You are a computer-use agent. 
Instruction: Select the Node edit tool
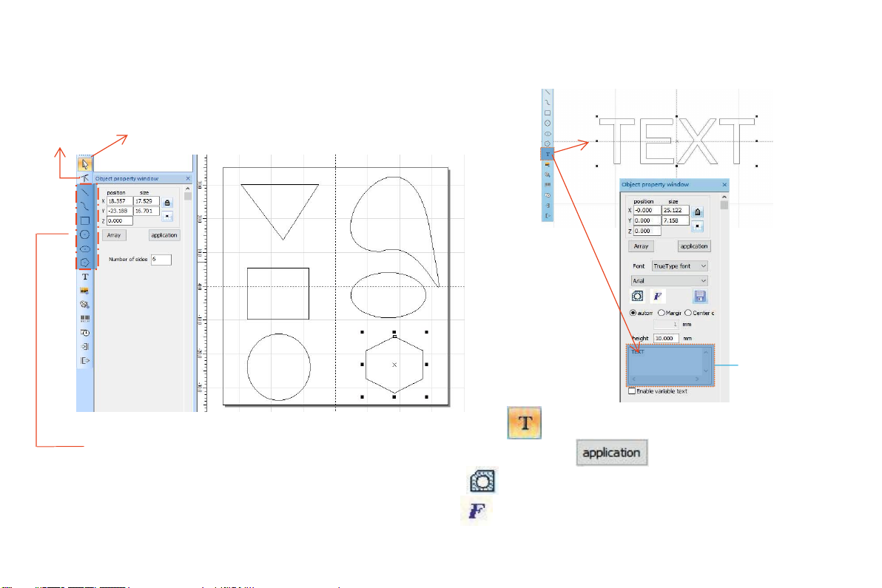pos(85,178)
